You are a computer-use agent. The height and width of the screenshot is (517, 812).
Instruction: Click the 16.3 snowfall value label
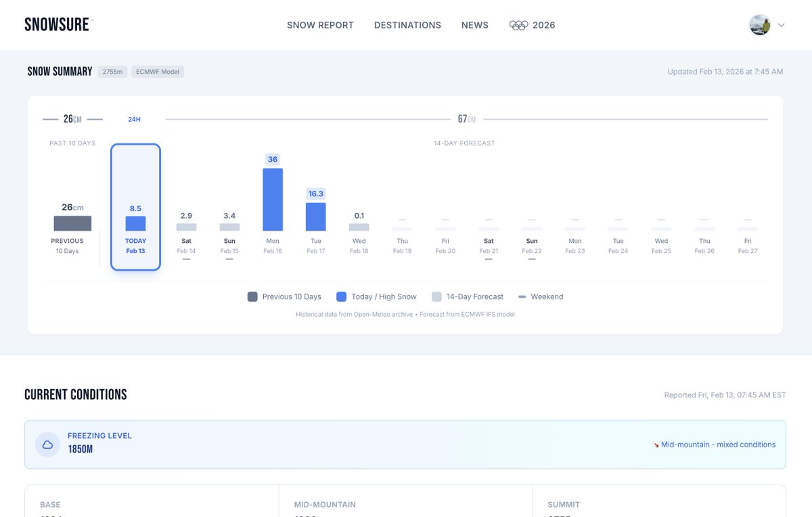[x=316, y=194]
